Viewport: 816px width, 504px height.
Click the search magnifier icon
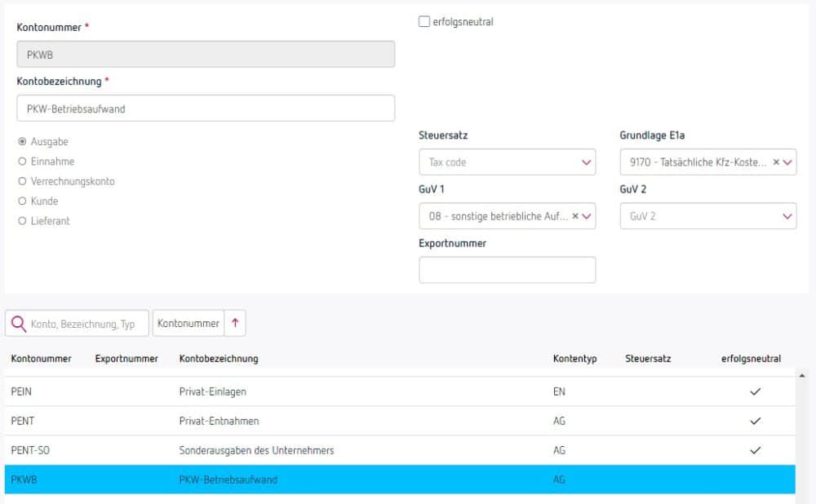pyautogui.click(x=18, y=324)
